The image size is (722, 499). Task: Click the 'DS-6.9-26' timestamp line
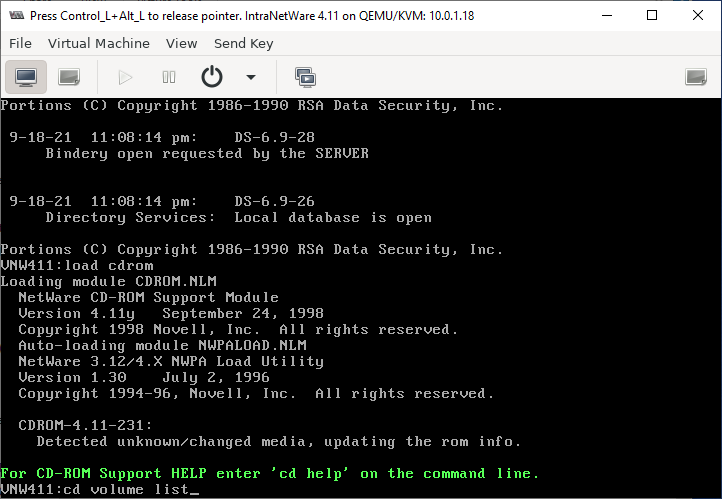pyautogui.click(x=162, y=201)
